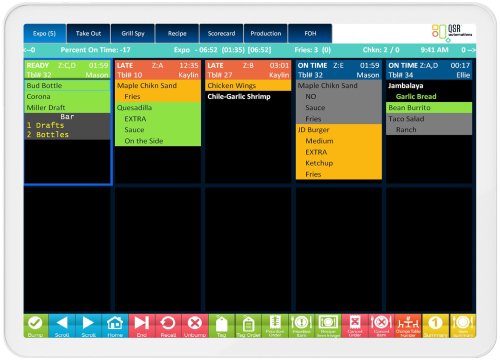The width and height of the screenshot is (500, 360).
Task: Select the LATE Tbl# 27 Kaylin order header
Action: 248,70
